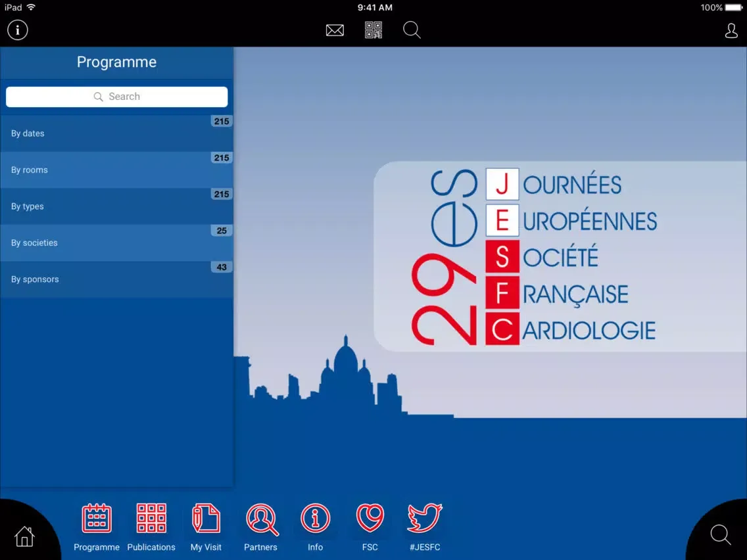Open the FSC heart icon
The width and height of the screenshot is (747, 560).
click(370, 518)
